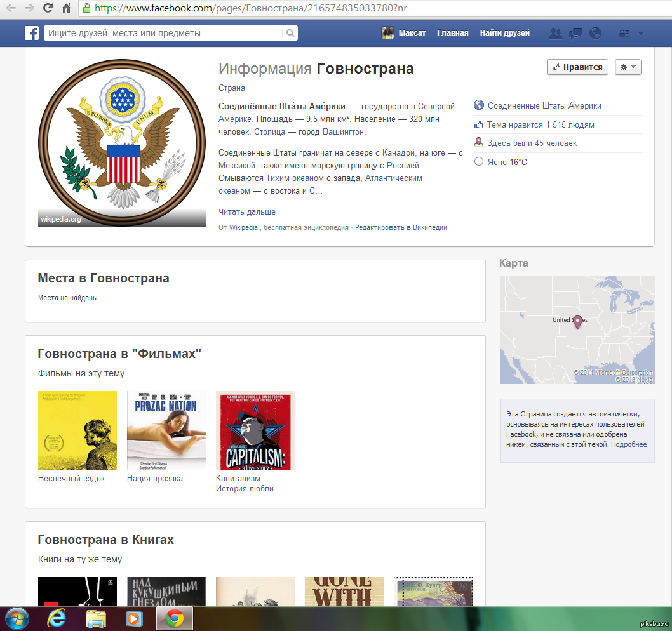
Task: Expand the account menu arrow in header
Action: 640,33
